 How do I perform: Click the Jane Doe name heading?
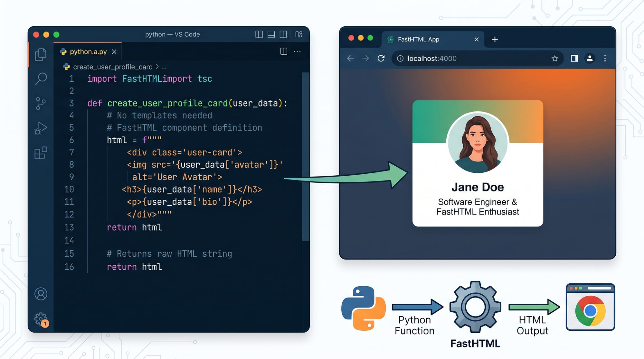pyautogui.click(x=478, y=187)
